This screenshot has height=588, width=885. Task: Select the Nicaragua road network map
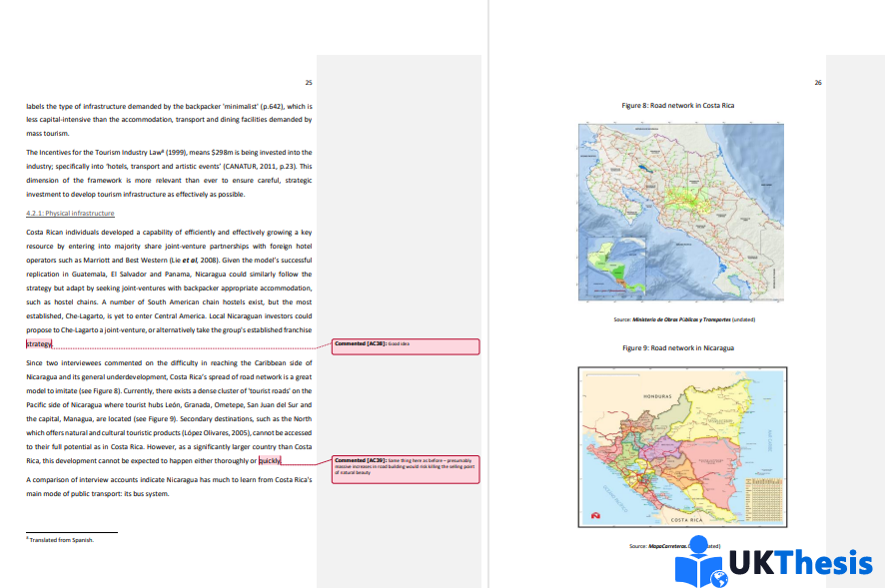(x=682, y=446)
